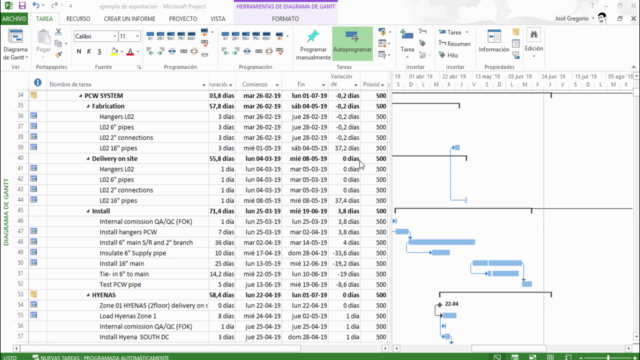Click the table horizontal scrollbar
The image size is (640, 360).
pyautogui.click(x=200, y=349)
